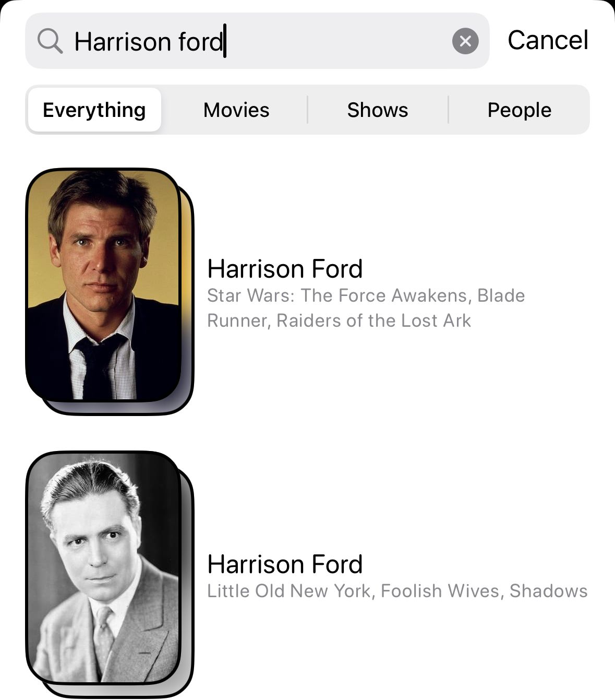Tap the magnifying glass search icon

click(50, 41)
